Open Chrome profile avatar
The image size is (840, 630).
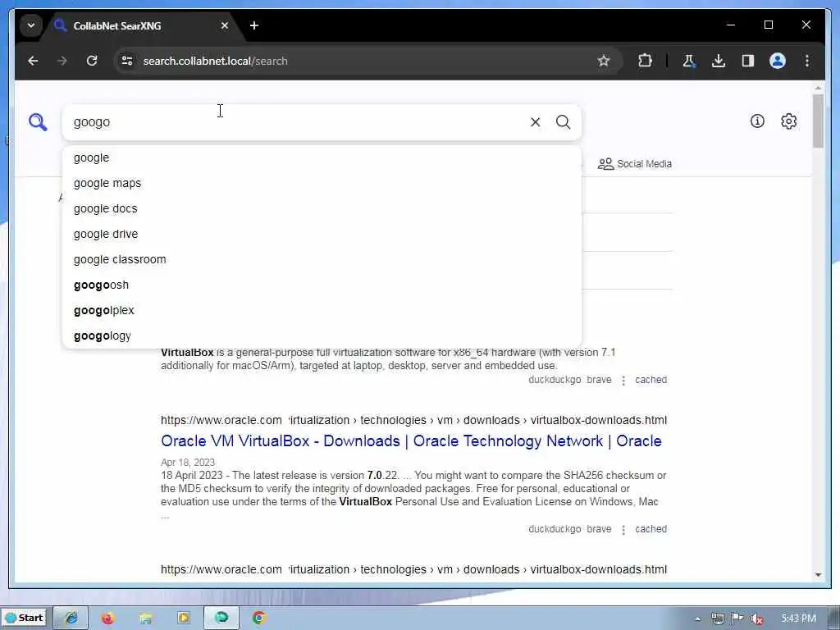[x=778, y=61]
